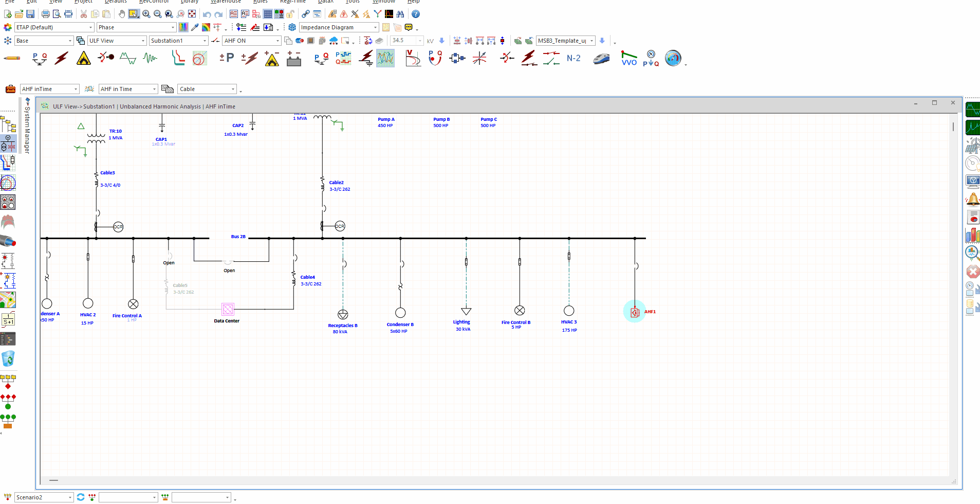Open the N-2 contingency analysis module
Image resolution: width=980 pixels, height=504 pixels.
[x=574, y=59]
